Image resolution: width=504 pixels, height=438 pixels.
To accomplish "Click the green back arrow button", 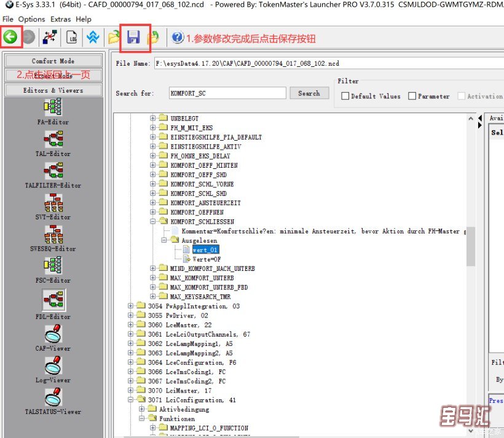I will coord(10,37).
